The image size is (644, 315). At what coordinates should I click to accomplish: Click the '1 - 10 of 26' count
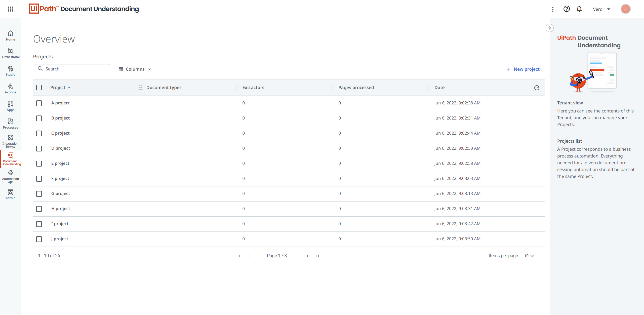pos(49,256)
